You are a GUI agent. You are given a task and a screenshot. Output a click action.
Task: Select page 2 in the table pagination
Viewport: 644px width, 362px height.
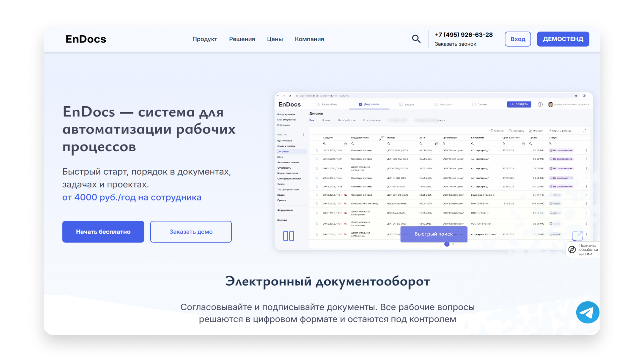tap(453, 244)
